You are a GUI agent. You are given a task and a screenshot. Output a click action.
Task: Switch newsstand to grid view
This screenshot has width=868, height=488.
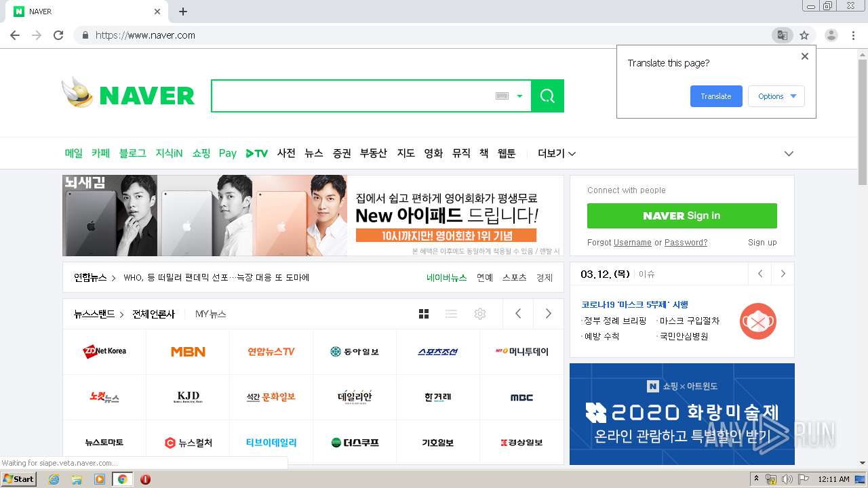(x=424, y=314)
